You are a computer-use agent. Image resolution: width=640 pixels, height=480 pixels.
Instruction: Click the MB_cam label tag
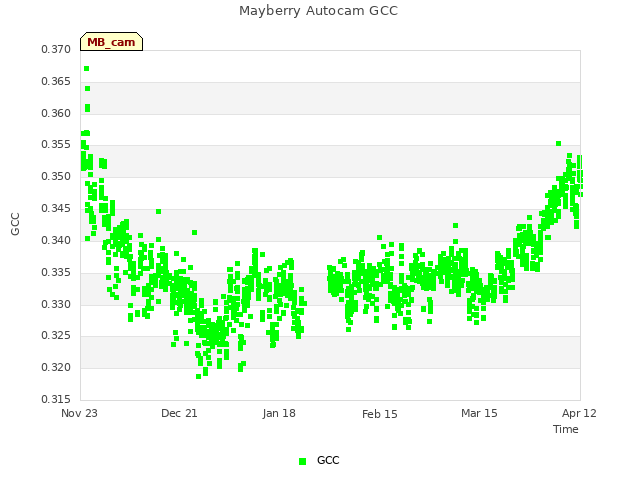[111, 42]
